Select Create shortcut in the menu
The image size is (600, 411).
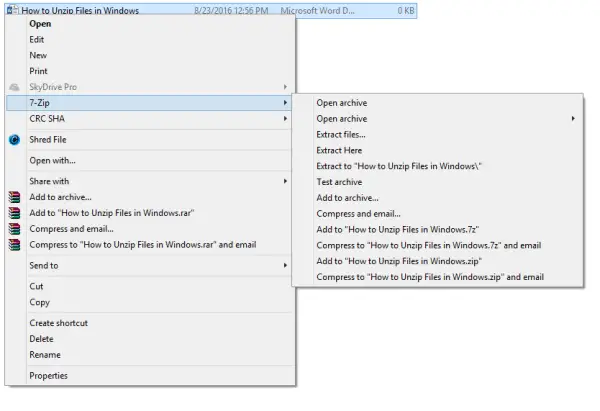(150, 323)
